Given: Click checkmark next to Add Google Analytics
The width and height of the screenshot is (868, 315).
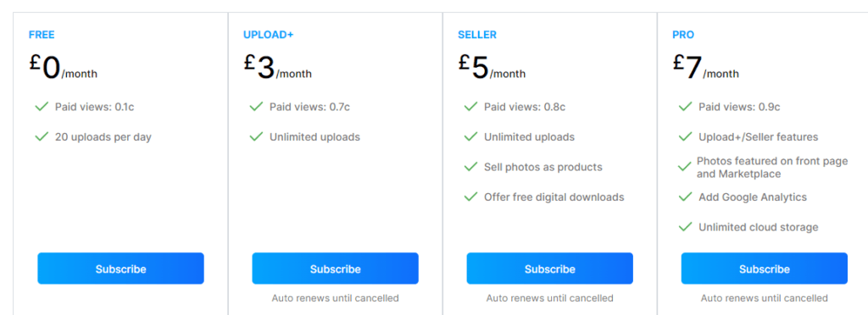Looking at the screenshot, I should point(685,196).
